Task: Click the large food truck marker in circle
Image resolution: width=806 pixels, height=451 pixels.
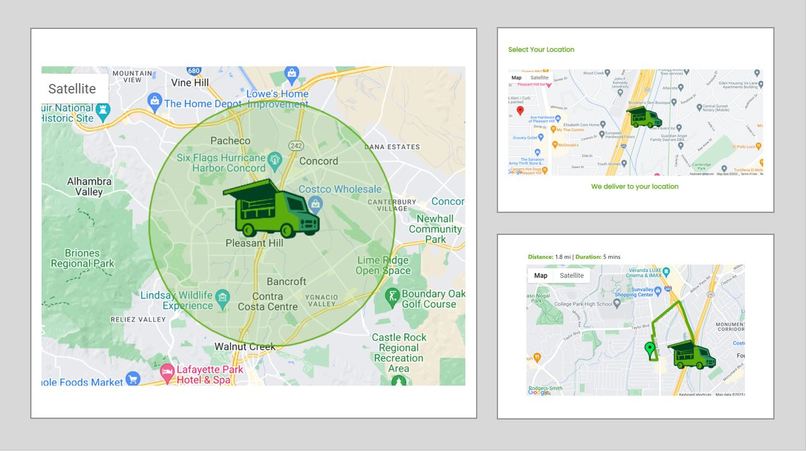Action: 272,209
